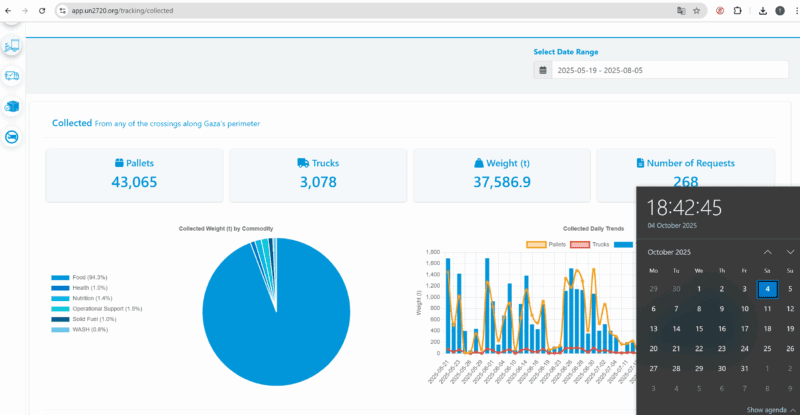The height and width of the screenshot is (415, 800).
Task: Click the calendar icon beside date range
Action: [543, 71]
